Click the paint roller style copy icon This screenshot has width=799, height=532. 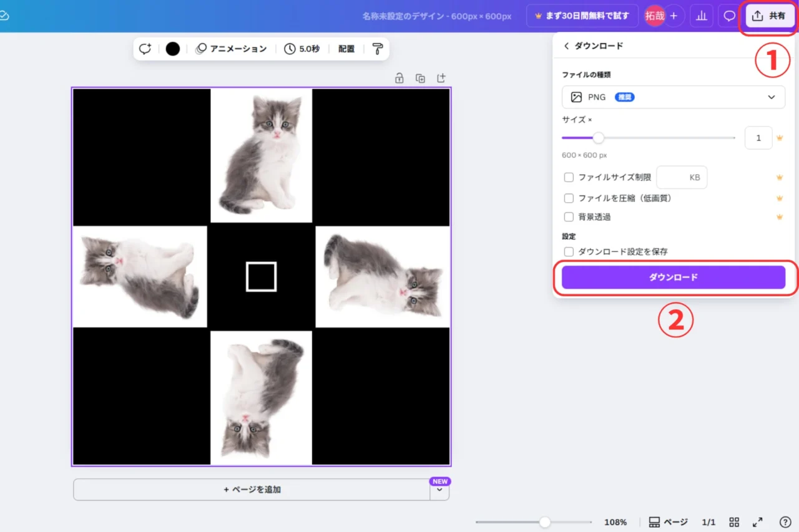click(x=377, y=49)
